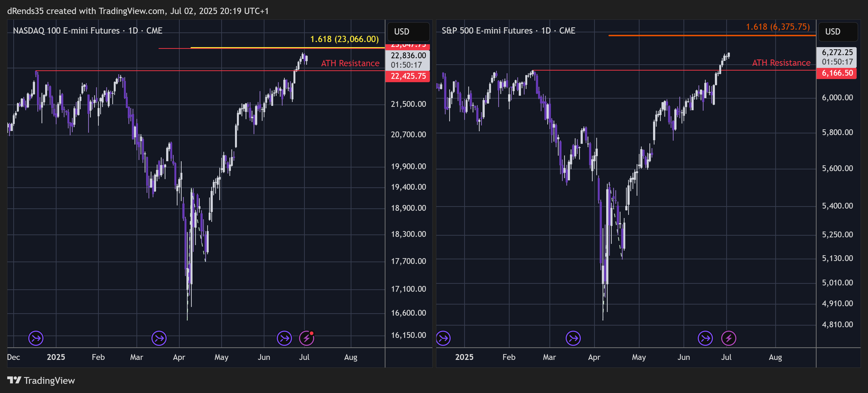Click the NASDAQ 100 E-mini Futures title
Viewport: 868px width, 393px height.
coord(88,31)
